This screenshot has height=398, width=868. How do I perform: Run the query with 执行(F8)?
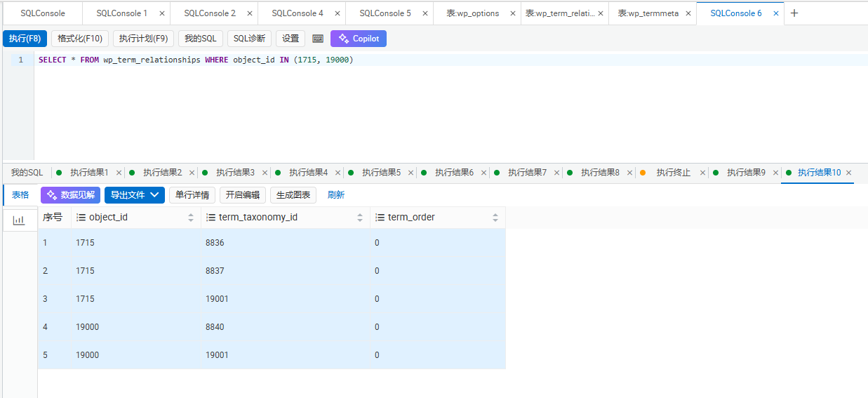(25, 39)
